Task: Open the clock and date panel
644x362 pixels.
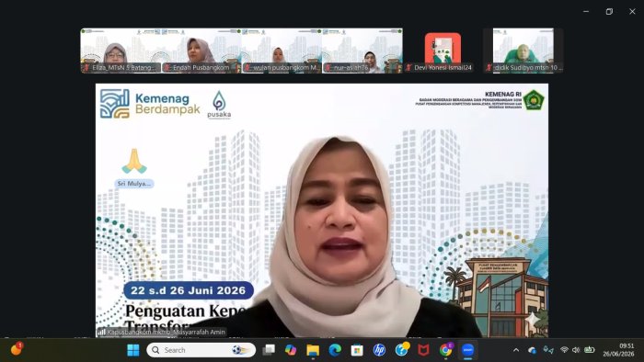Action: (x=618, y=350)
